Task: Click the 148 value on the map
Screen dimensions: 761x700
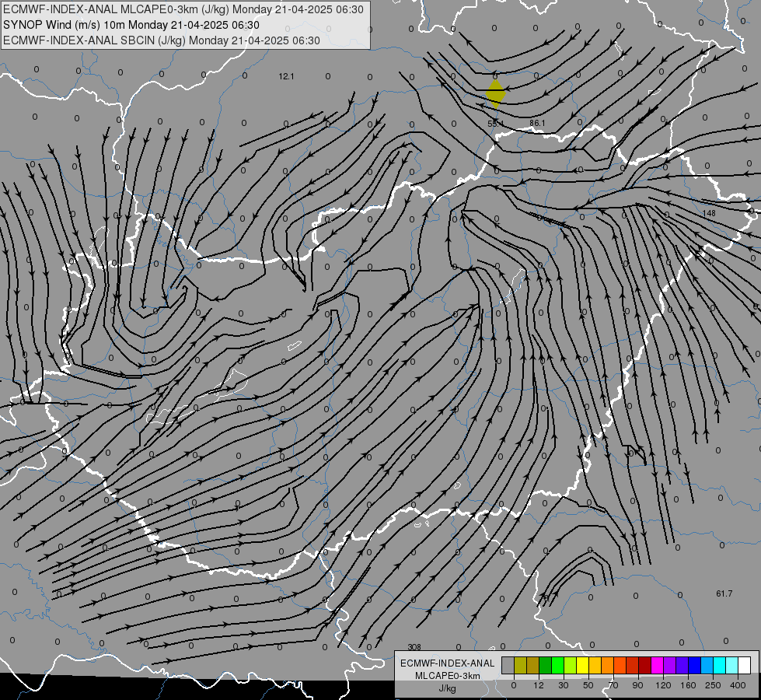Action: 709,213
